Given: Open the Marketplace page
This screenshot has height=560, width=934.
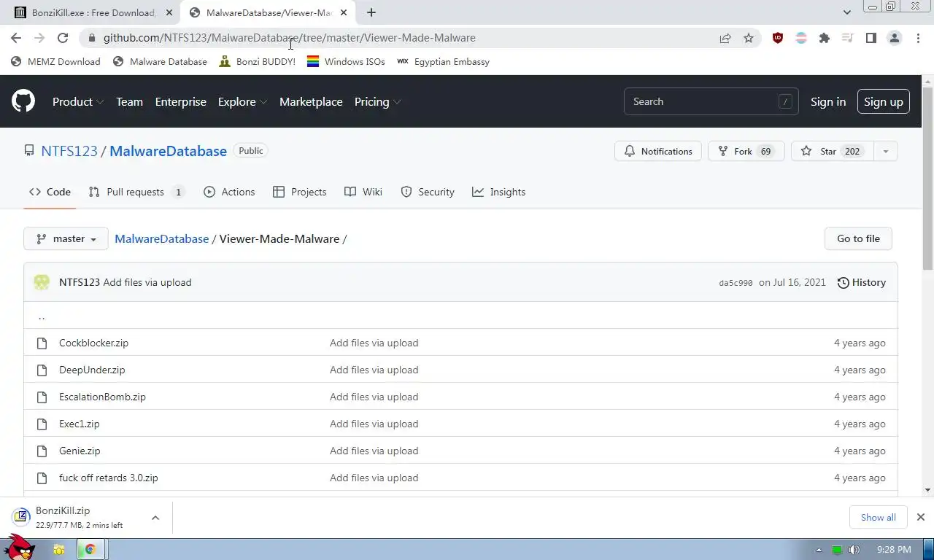Looking at the screenshot, I should click(x=311, y=101).
